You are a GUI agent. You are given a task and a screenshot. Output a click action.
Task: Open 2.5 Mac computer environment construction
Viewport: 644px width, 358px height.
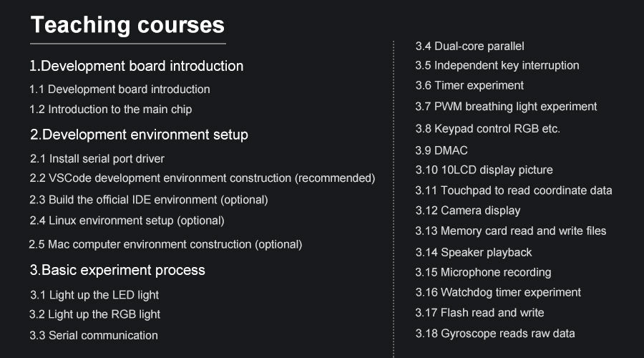(x=165, y=244)
